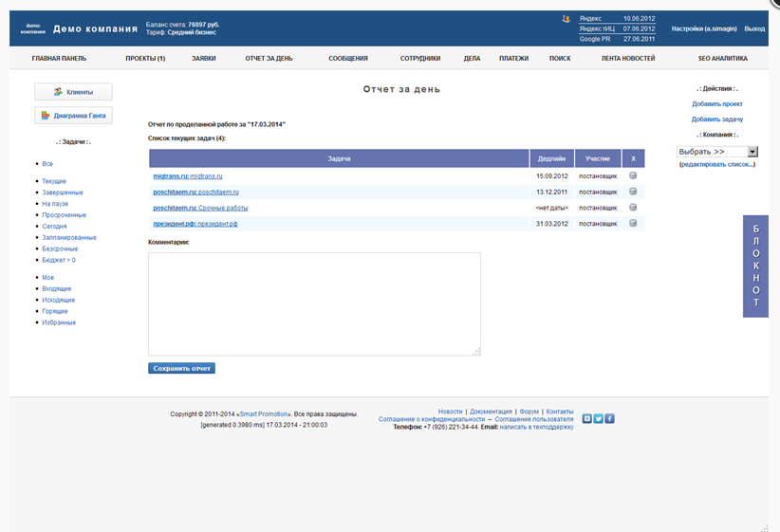This screenshot has height=532, width=780.
Task: Open президент.рф task link
Action: (x=195, y=224)
